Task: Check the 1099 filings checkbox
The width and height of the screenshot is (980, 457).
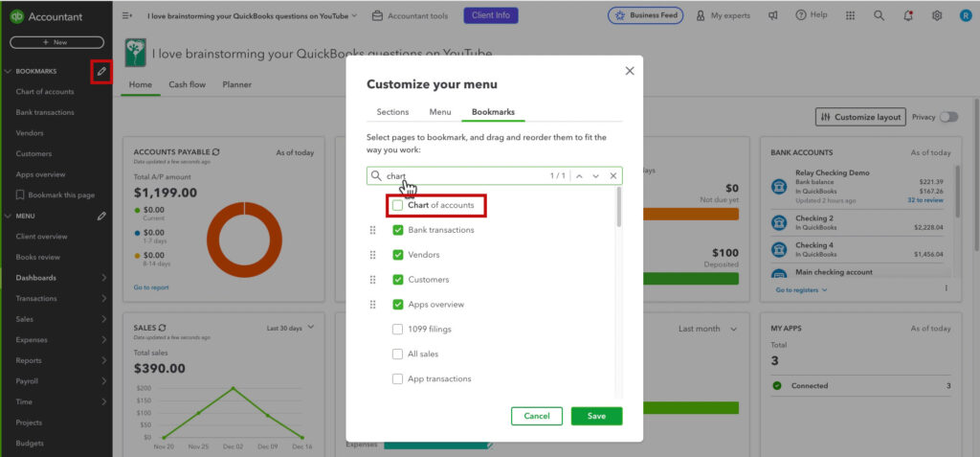Action: tap(397, 330)
